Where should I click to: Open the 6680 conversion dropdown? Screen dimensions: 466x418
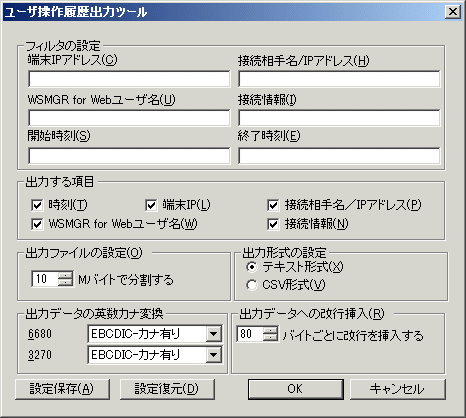tap(214, 334)
